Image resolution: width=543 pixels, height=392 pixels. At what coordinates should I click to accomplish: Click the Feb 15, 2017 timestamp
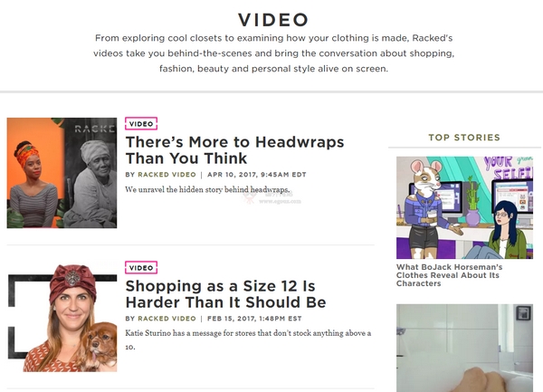pyautogui.click(x=254, y=319)
